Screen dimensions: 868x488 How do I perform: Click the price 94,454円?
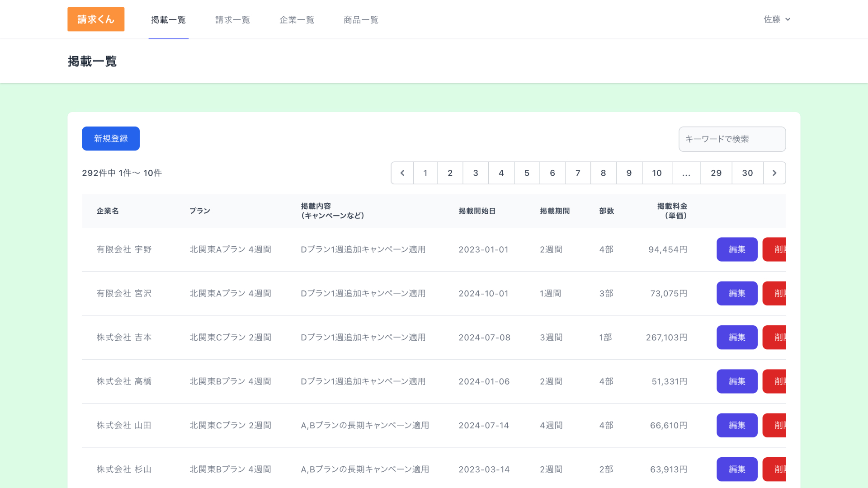click(x=668, y=249)
